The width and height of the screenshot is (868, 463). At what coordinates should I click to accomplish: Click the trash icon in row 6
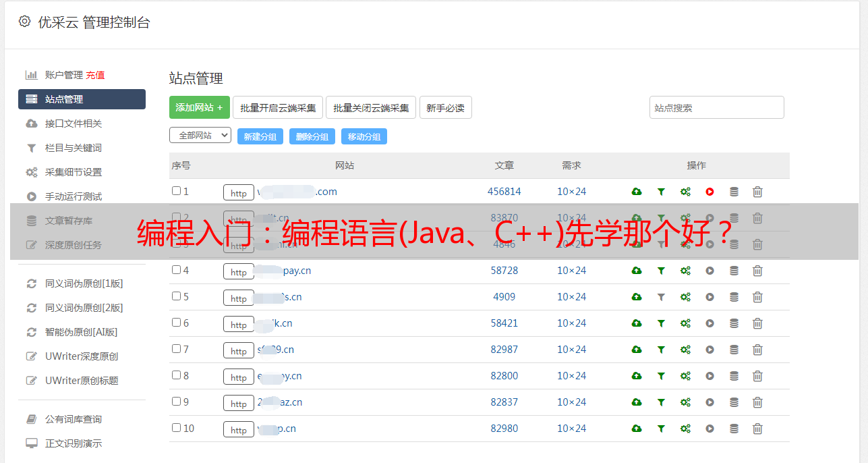click(757, 323)
